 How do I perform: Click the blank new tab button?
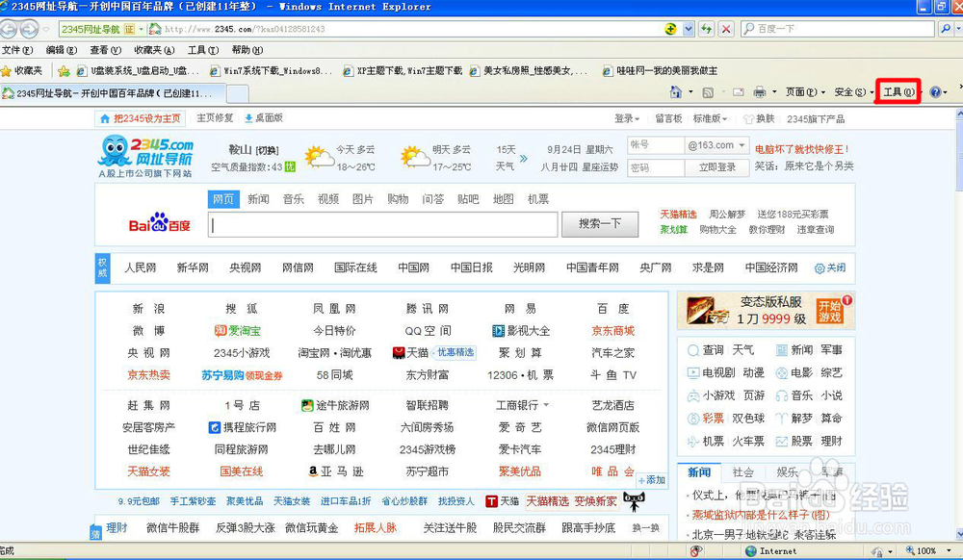[x=238, y=93]
